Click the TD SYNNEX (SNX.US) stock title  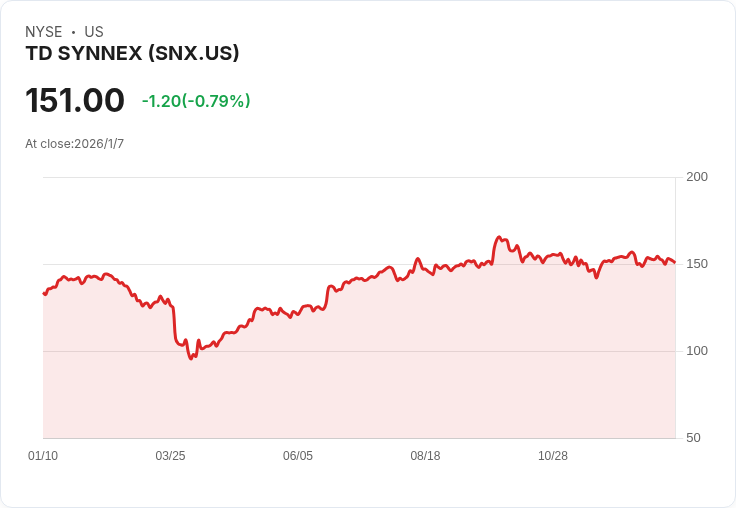coord(132,54)
